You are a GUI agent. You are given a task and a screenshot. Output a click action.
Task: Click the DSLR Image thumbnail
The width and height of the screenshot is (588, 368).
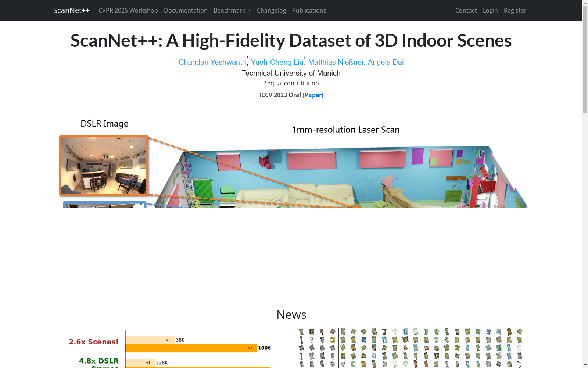click(x=104, y=165)
